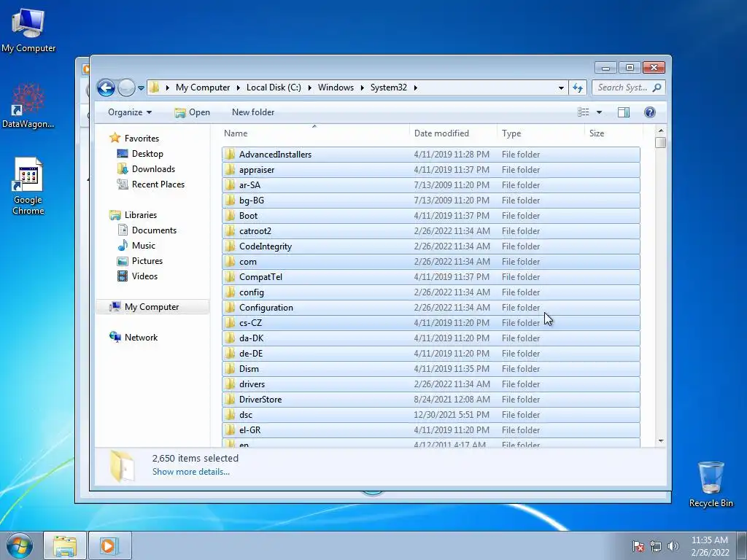
Task: Select the Google Chrome desktop shortcut
Action: [x=28, y=186]
